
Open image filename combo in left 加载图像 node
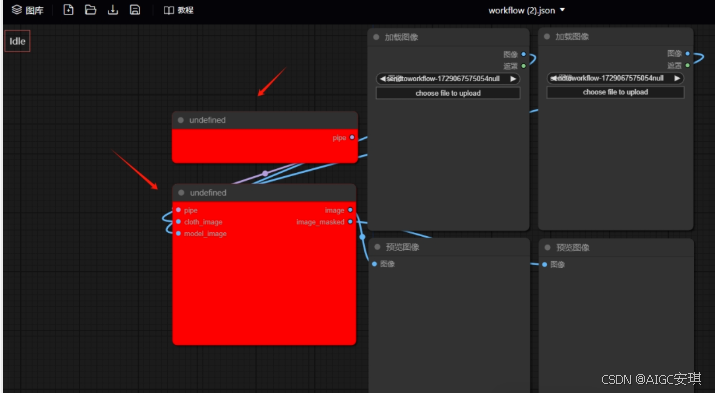tap(448, 79)
